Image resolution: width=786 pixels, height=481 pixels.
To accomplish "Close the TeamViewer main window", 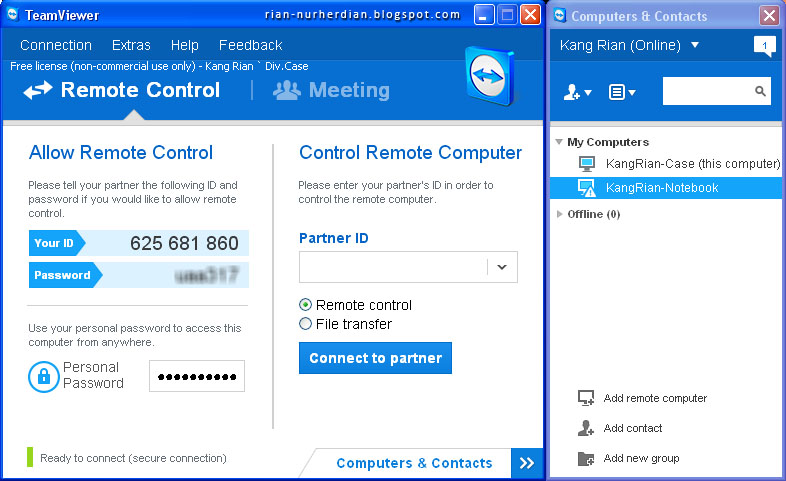I will pyautogui.click(x=530, y=15).
